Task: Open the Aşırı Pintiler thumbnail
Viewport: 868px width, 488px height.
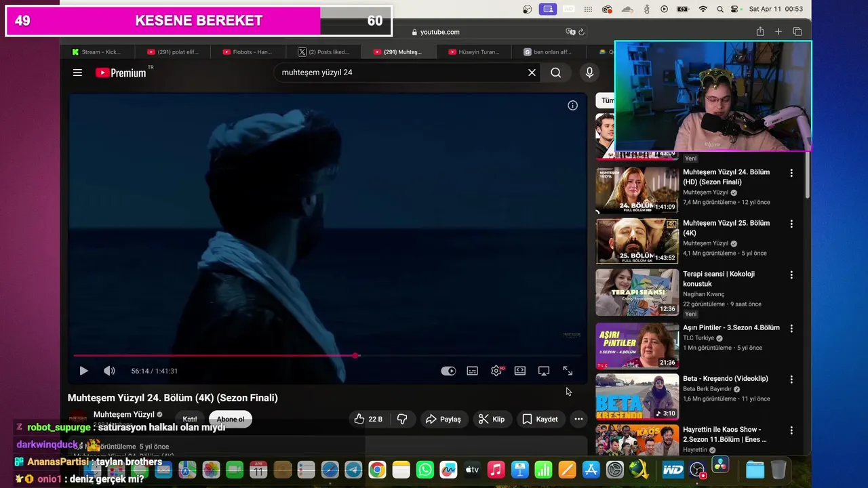Action: click(637, 346)
